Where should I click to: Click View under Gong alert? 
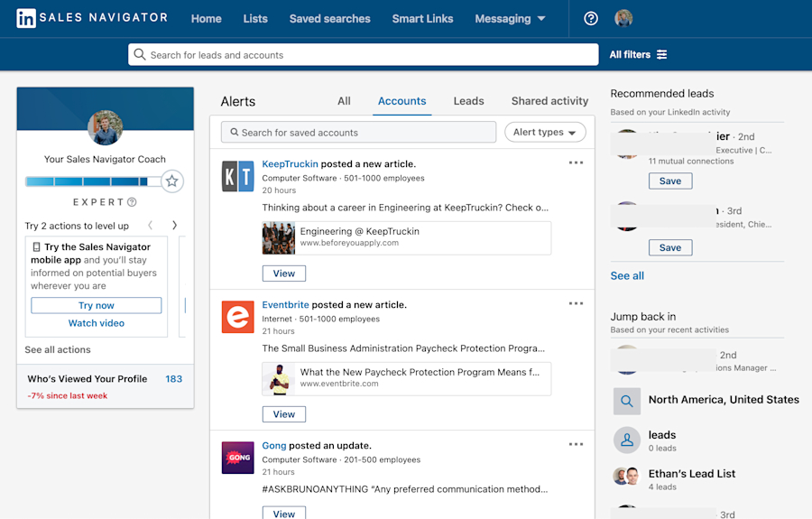[x=284, y=513]
